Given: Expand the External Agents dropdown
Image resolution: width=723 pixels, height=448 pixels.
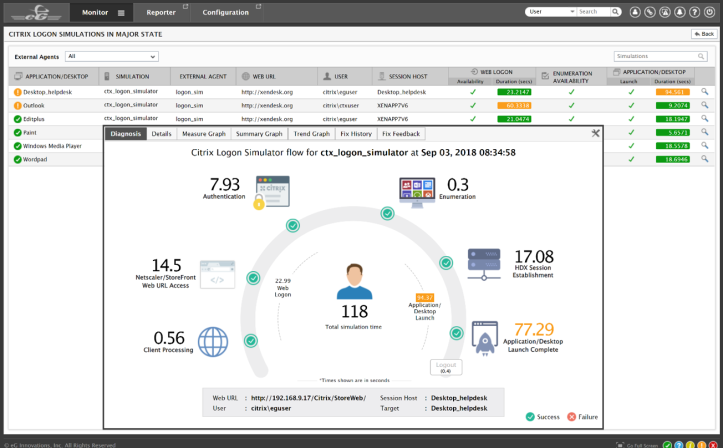Looking at the screenshot, I should [x=112, y=56].
